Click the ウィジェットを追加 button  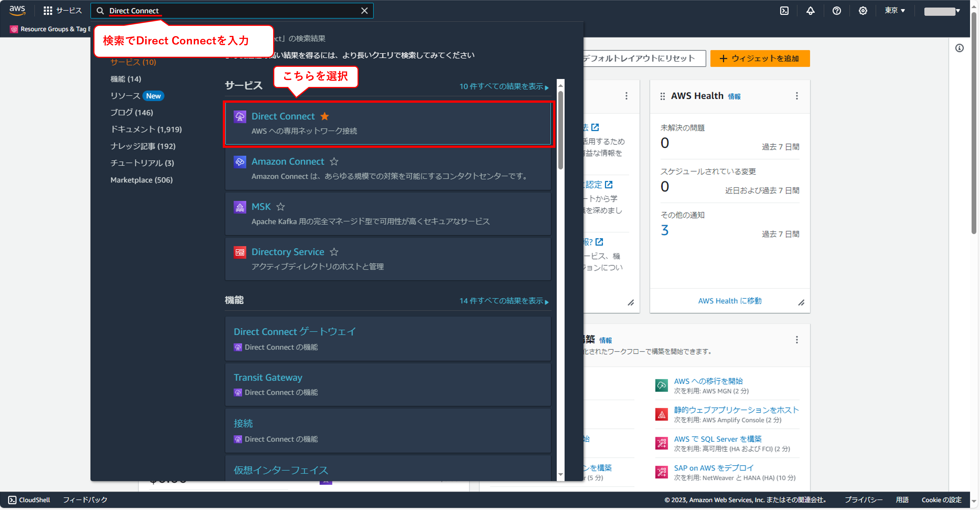[x=760, y=59]
